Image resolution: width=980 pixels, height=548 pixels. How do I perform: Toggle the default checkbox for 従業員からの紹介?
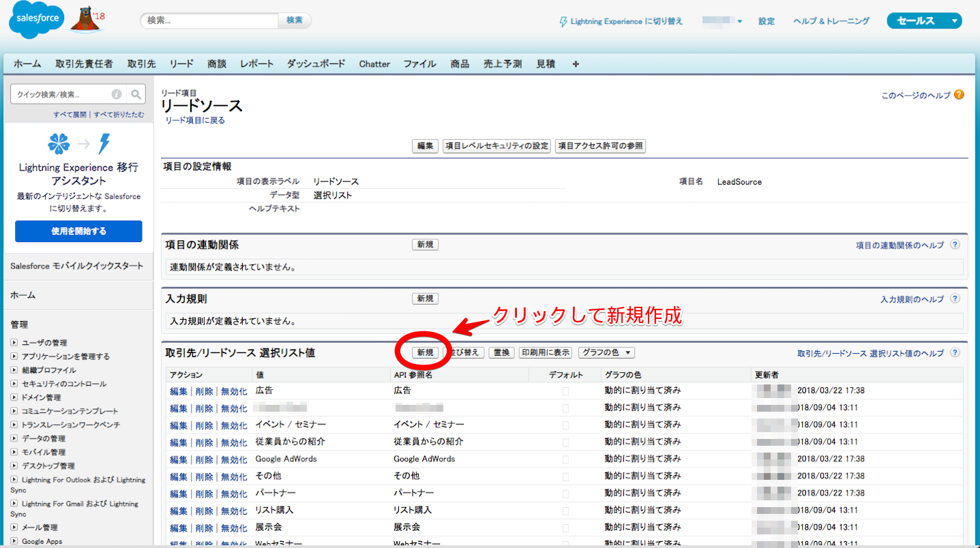(565, 442)
